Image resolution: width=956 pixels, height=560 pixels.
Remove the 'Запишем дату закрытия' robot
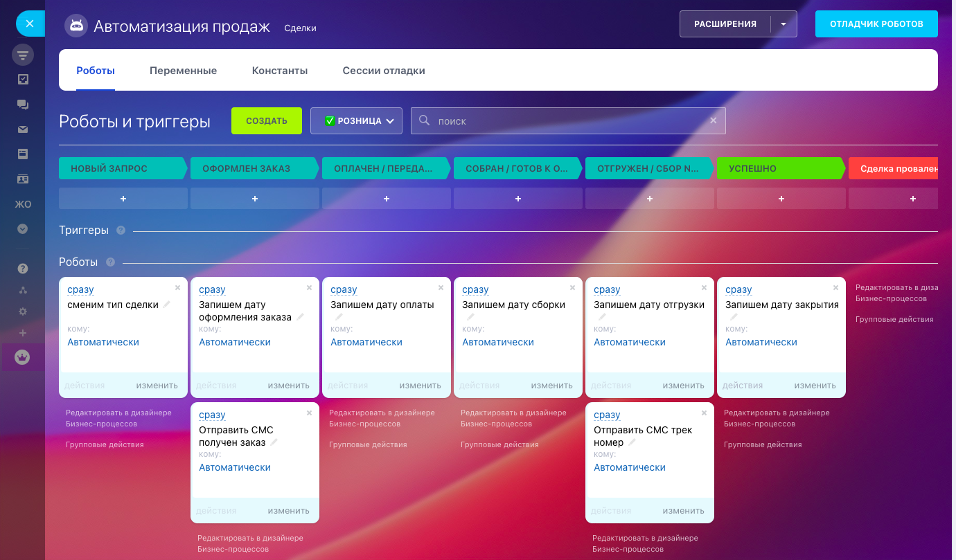(835, 287)
